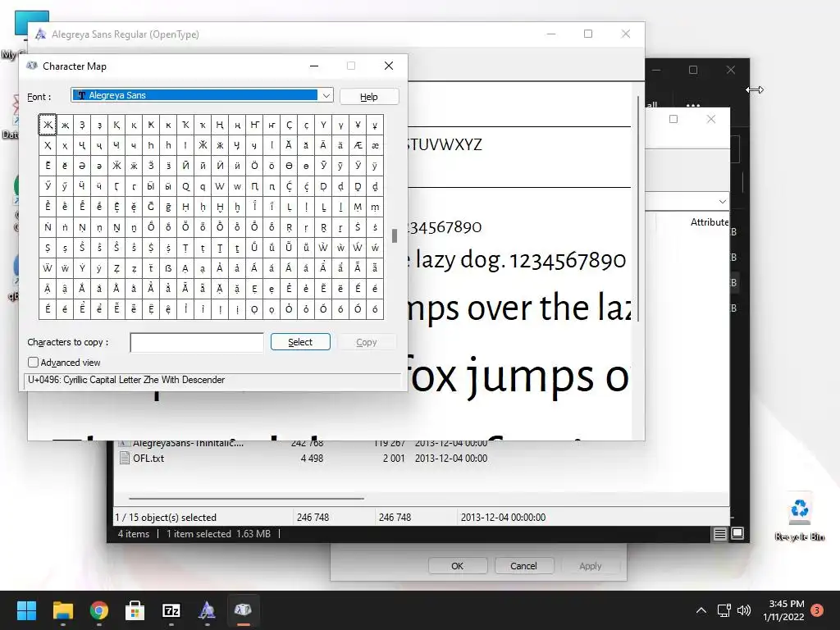Switch Explorer to details view icon
The image size is (840, 630).
point(720,533)
